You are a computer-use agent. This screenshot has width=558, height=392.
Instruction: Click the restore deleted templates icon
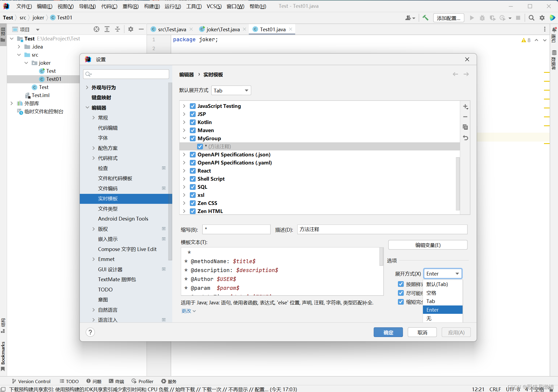tap(465, 138)
